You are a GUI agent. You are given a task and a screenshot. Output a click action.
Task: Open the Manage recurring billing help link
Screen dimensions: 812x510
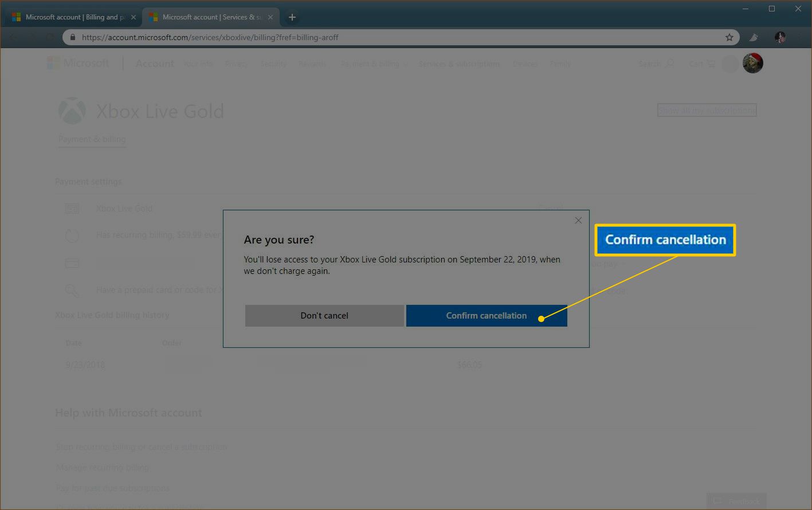(x=103, y=468)
